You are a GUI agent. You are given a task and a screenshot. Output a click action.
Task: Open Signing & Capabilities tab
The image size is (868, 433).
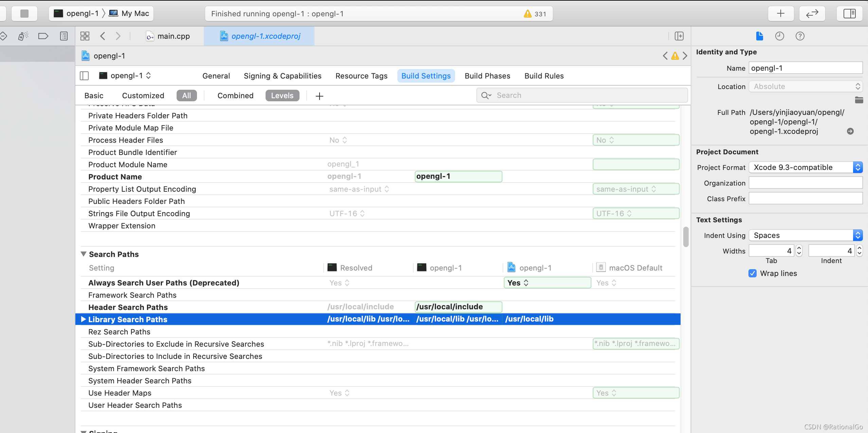283,76
